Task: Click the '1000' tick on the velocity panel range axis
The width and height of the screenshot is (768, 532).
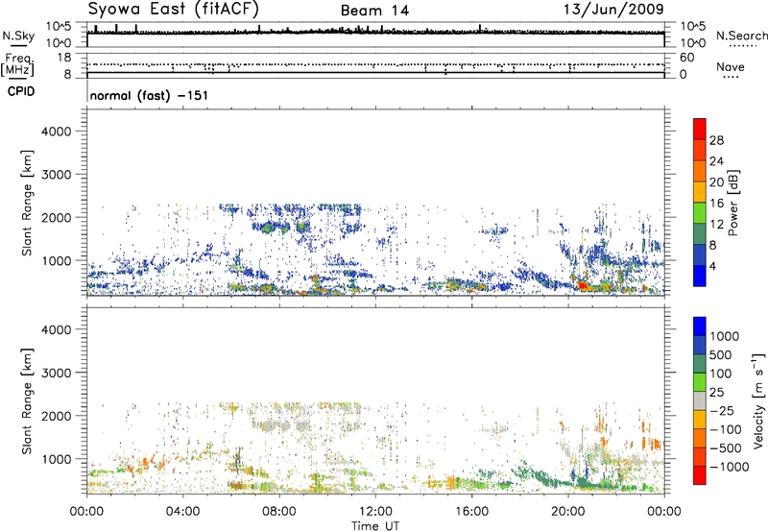Action: click(57, 459)
